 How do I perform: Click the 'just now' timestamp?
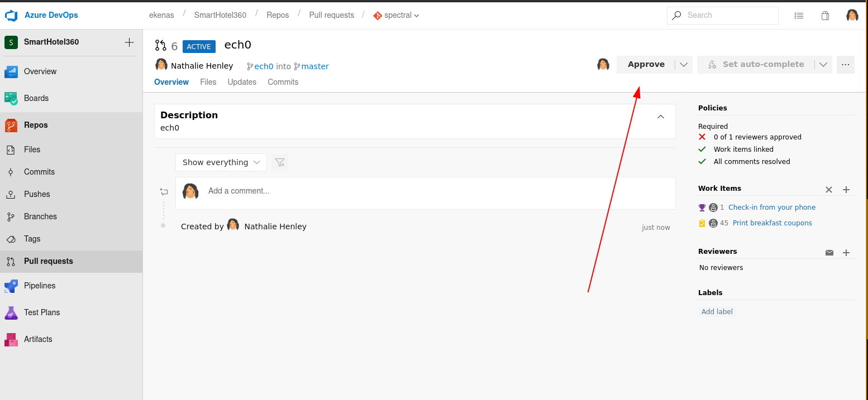coord(656,228)
